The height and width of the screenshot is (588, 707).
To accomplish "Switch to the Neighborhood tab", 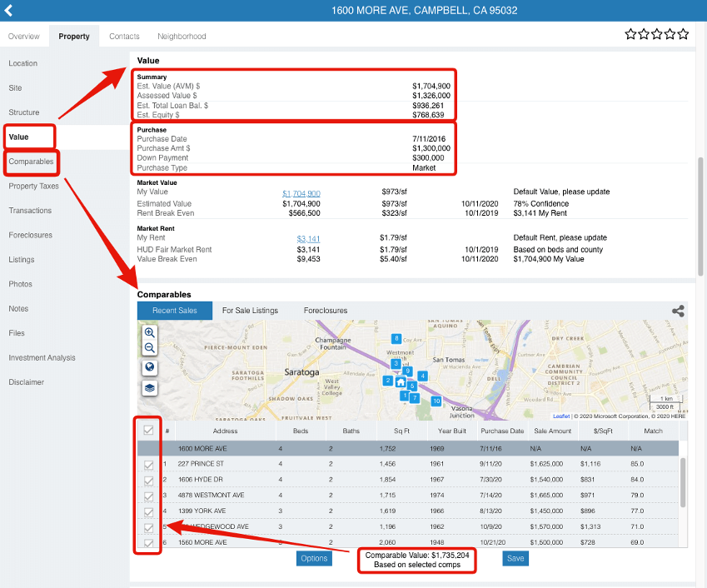I will (182, 37).
